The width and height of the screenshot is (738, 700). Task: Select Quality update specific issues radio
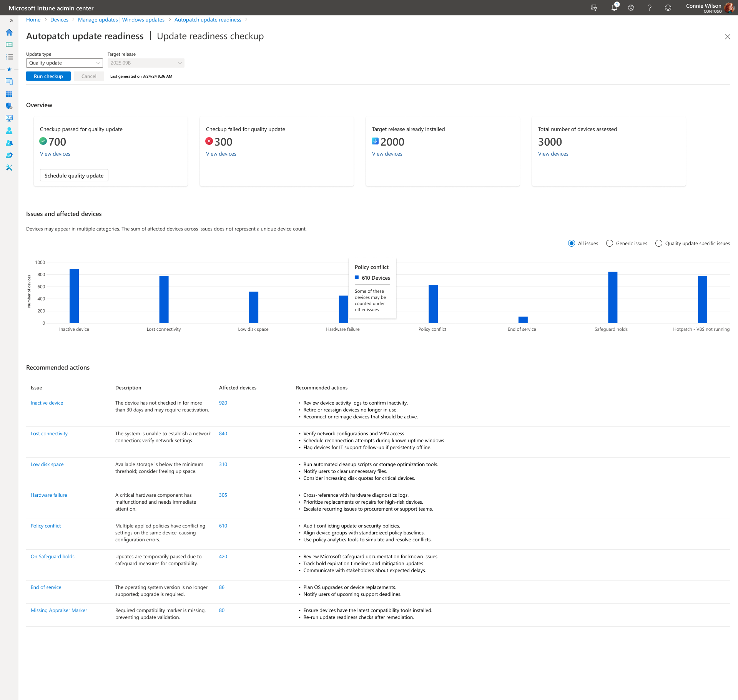(659, 243)
